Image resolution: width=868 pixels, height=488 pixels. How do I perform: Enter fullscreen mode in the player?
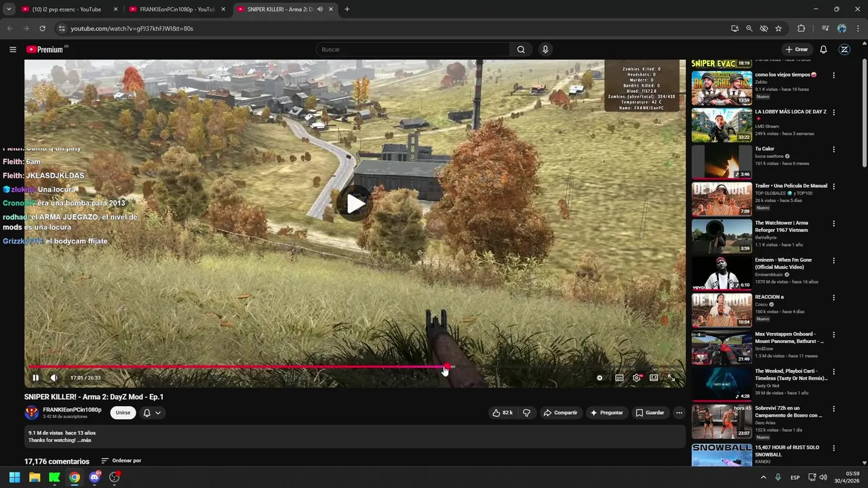[x=671, y=378]
